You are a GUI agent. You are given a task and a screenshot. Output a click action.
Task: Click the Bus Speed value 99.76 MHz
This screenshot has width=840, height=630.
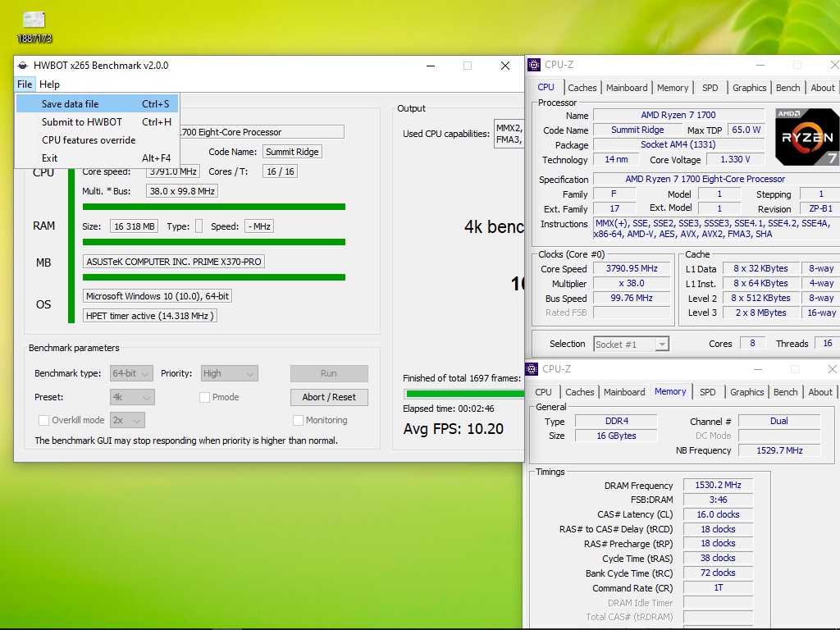coord(632,299)
